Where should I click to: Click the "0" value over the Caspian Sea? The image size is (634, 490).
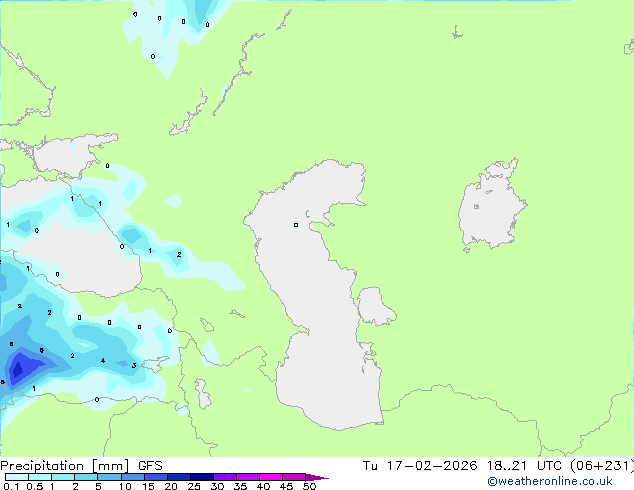tap(296, 225)
